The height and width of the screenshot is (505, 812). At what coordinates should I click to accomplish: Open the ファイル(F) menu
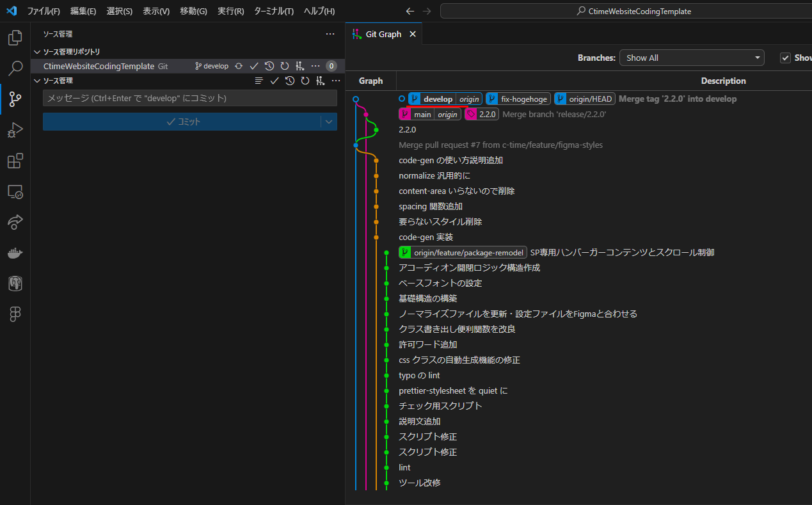[x=44, y=11]
